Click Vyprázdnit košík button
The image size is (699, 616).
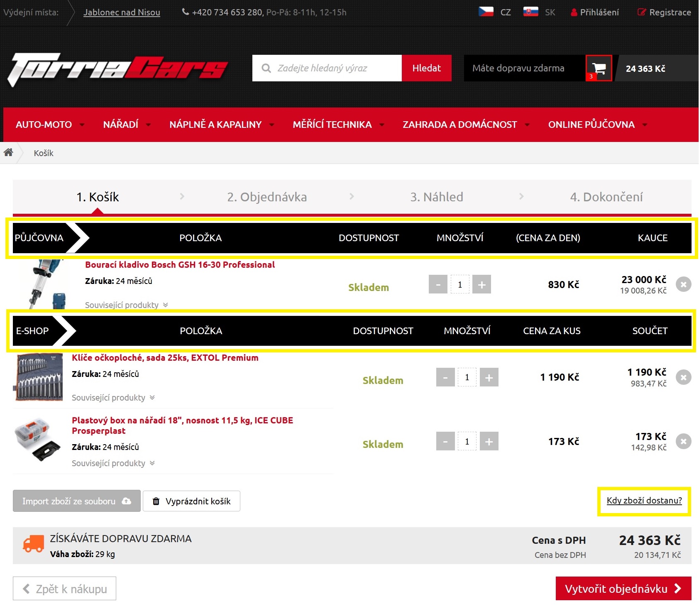[x=191, y=501]
